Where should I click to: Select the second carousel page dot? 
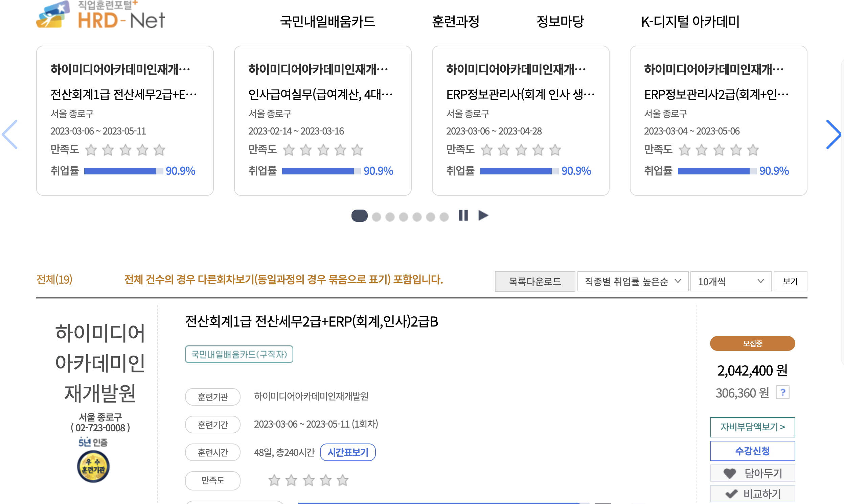[376, 217]
